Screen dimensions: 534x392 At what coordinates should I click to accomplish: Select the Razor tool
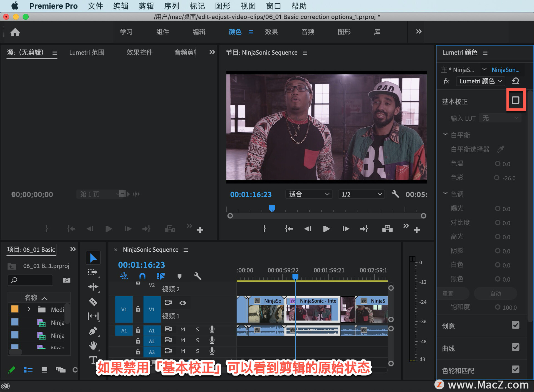[93, 302]
